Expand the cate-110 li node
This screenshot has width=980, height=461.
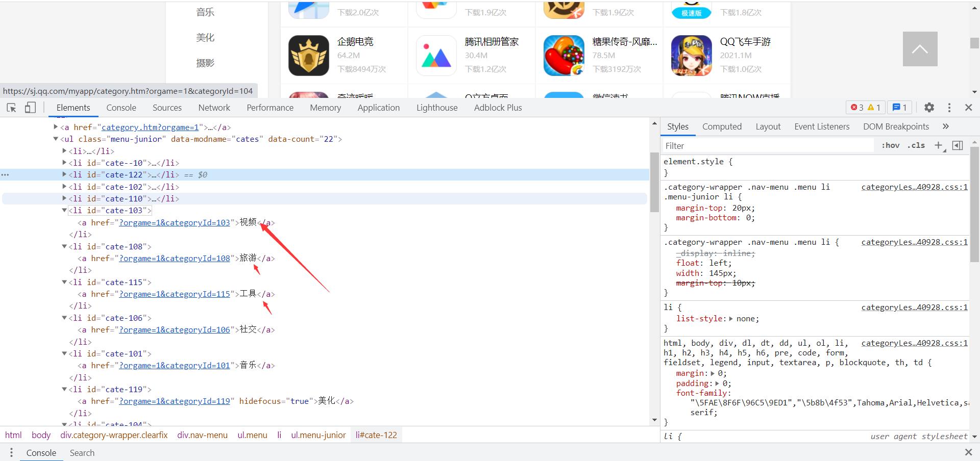pyautogui.click(x=64, y=198)
